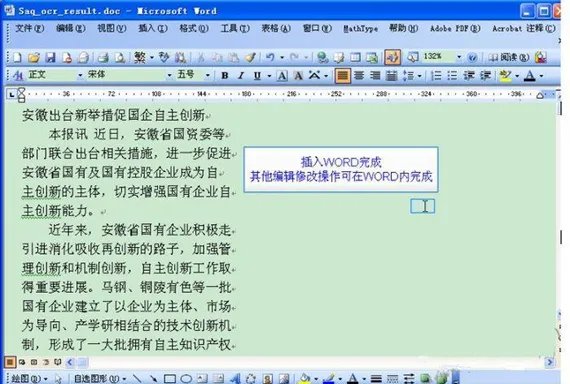The image size is (570, 384).
Task: Apply bold formatting
Action: coord(225,76)
